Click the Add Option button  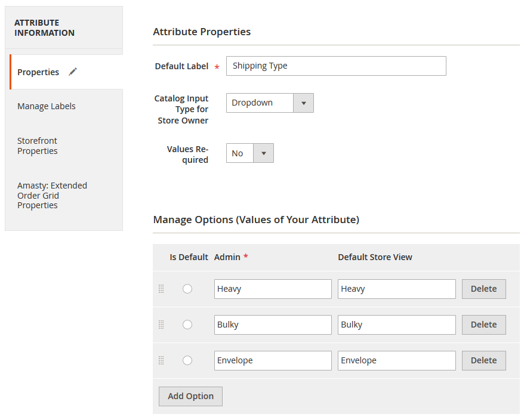tap(190, 396)
